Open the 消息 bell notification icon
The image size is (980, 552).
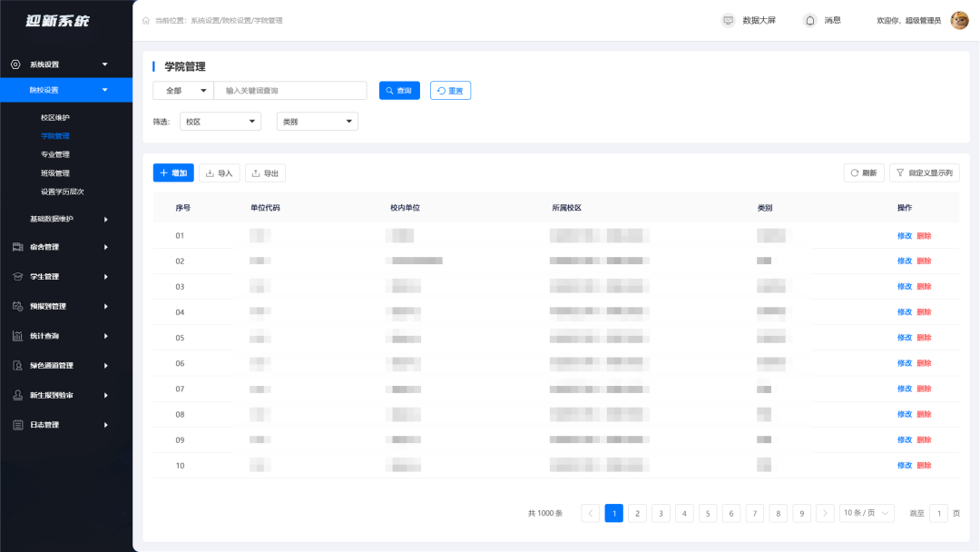[809, 21]
